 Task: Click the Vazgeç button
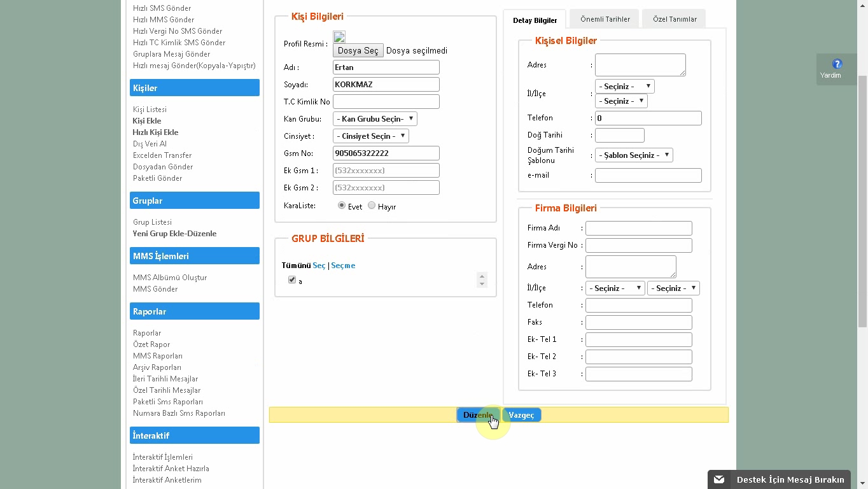pyautogui.click(x=521, y=415)
